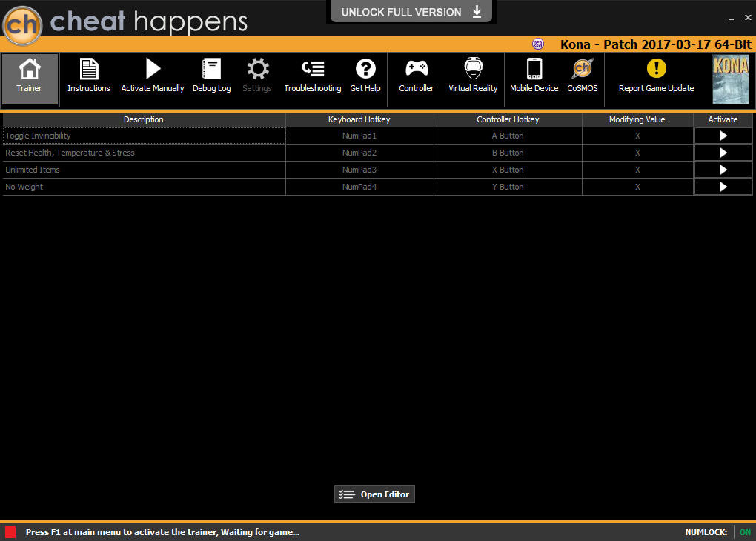Viewport: 756px width, 541px height.
Task: Click the Modifying Value column header
Action: pyautogui.click(x=637, y=119)
